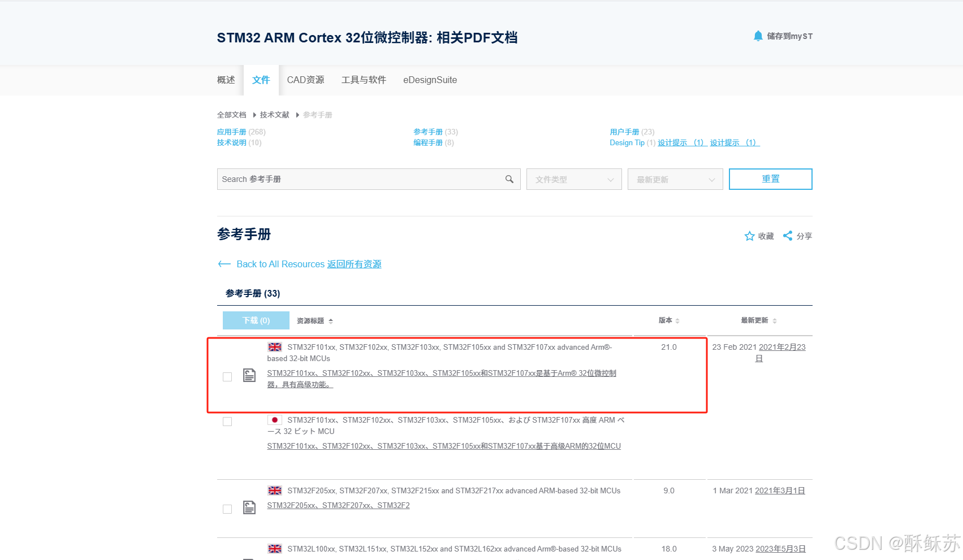Sort by resource title arrow

331,321
